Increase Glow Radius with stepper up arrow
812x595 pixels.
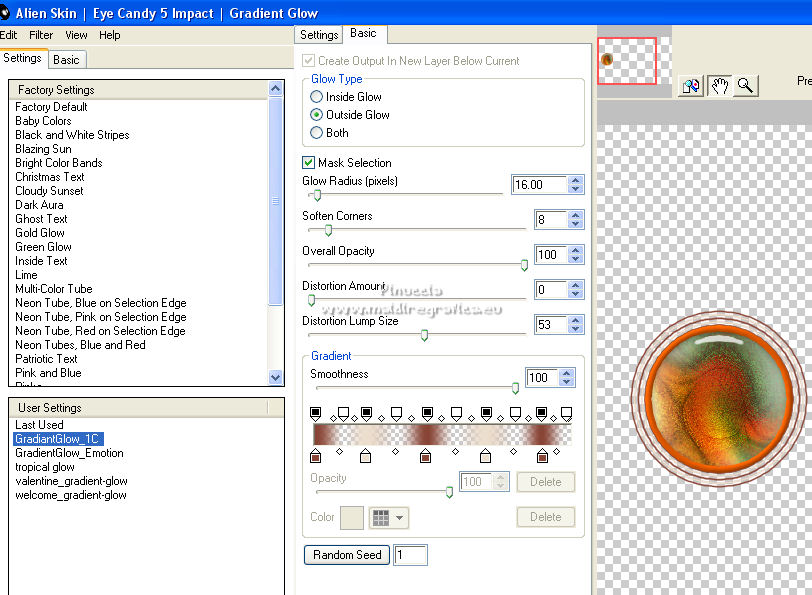pyautogui.click(x=575, y=180)
